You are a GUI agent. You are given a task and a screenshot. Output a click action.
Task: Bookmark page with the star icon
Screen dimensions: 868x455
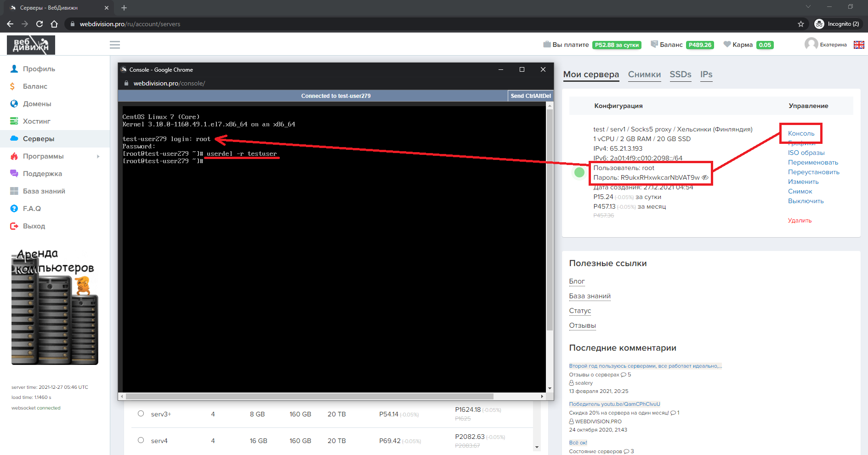(x=800, y=24)
